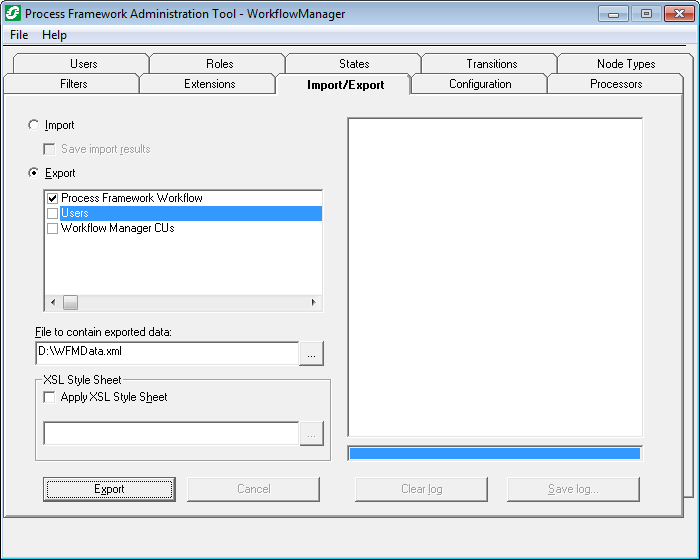
Task: Check Workflow Manager CUs checkbox
Action: point(53,228)
